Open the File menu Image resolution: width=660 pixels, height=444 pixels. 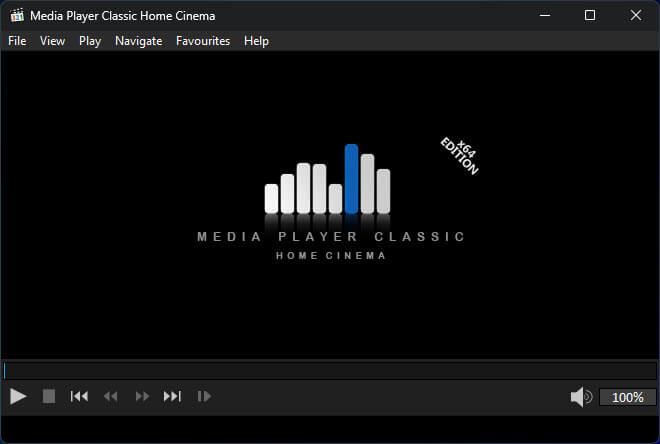(x=17, y=41)
